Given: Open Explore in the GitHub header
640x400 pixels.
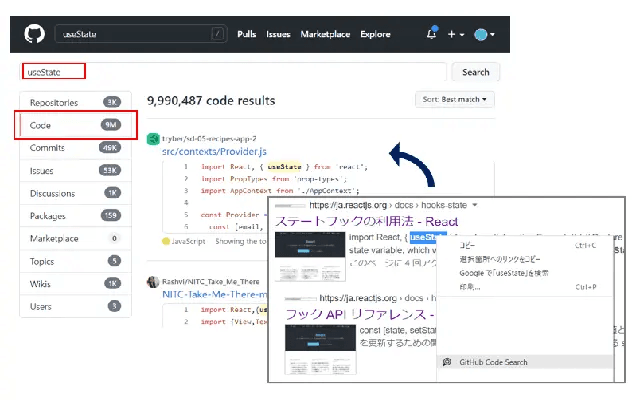Looking at the screenshot, I should 375,34.
